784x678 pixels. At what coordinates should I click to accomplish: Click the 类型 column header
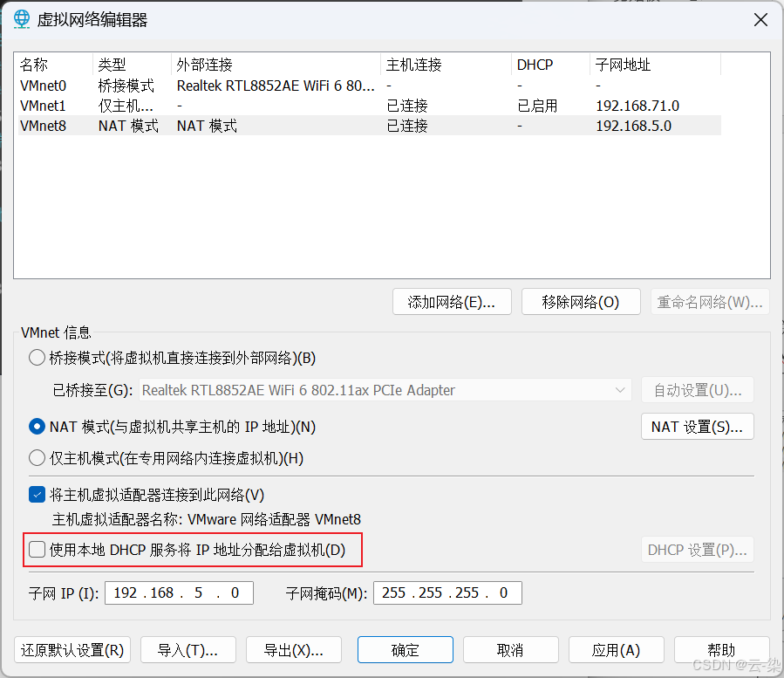pos(132,65)
